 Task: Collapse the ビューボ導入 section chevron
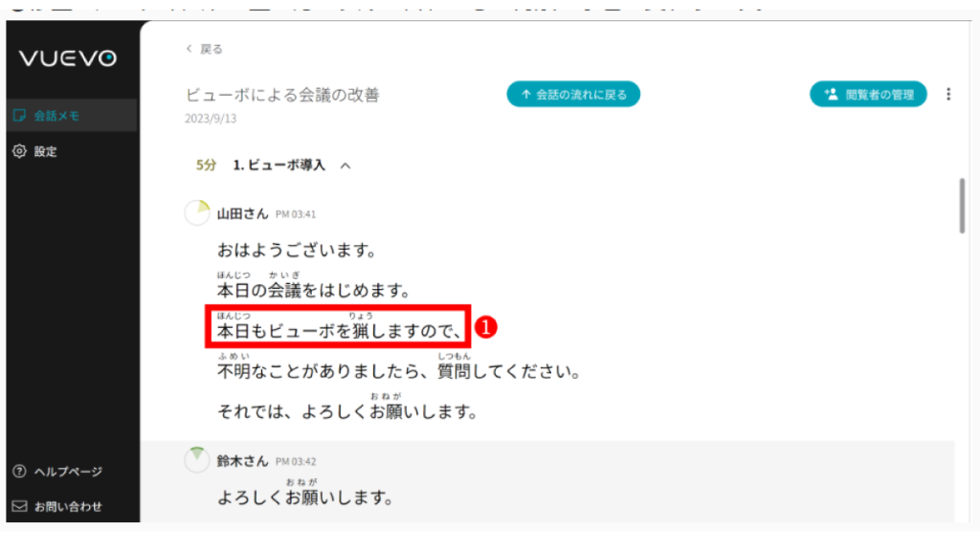pos(345,165)
